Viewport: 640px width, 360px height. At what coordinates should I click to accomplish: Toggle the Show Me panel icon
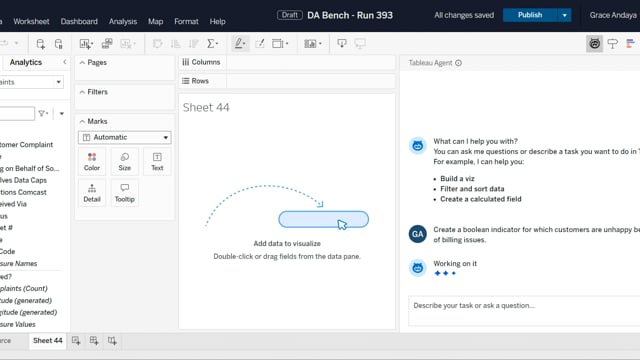click(x=630, y=44)
